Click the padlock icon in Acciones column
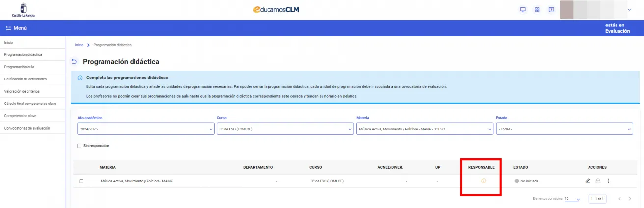Image resolution: width=644 pixels, height=208 pixels. tap(598, 181)
